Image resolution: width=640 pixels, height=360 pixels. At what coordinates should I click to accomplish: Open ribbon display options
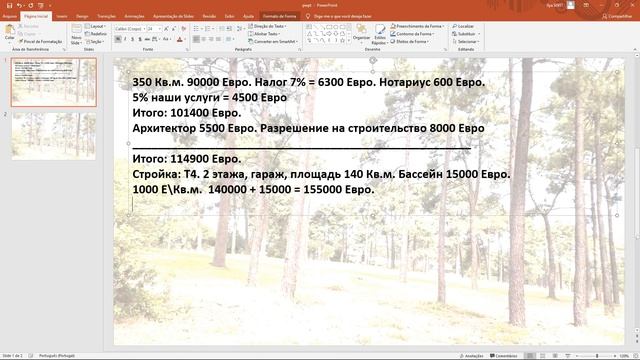[586, 5]
